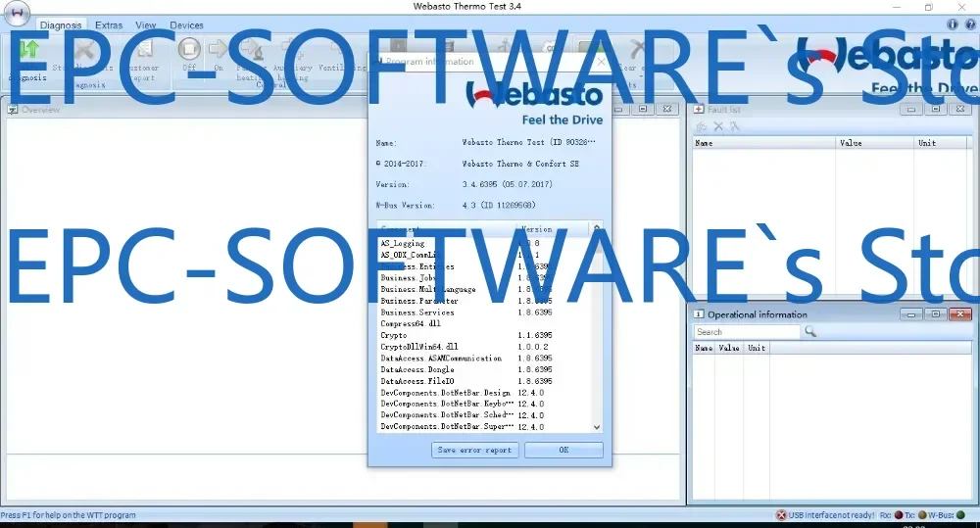This screenshot has width=980, height=528.
Task: Close the Operational information panel
Action: click(960, 314)
